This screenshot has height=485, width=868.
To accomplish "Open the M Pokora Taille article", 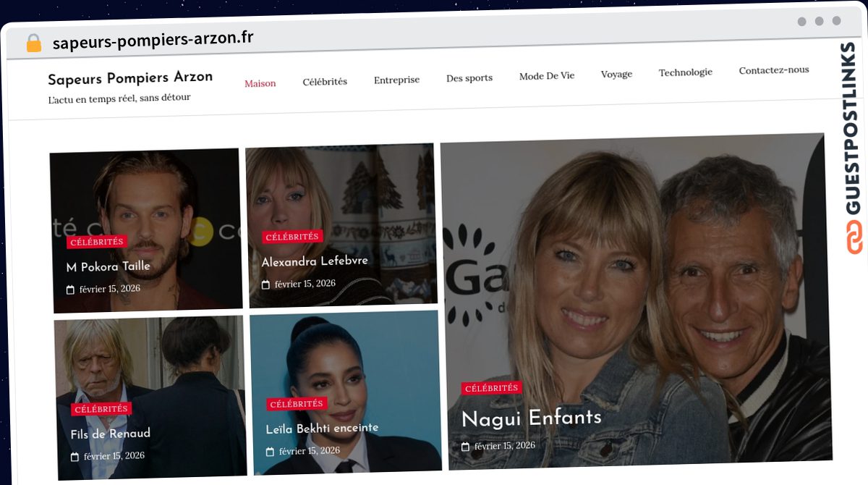I will click(109, 266).
